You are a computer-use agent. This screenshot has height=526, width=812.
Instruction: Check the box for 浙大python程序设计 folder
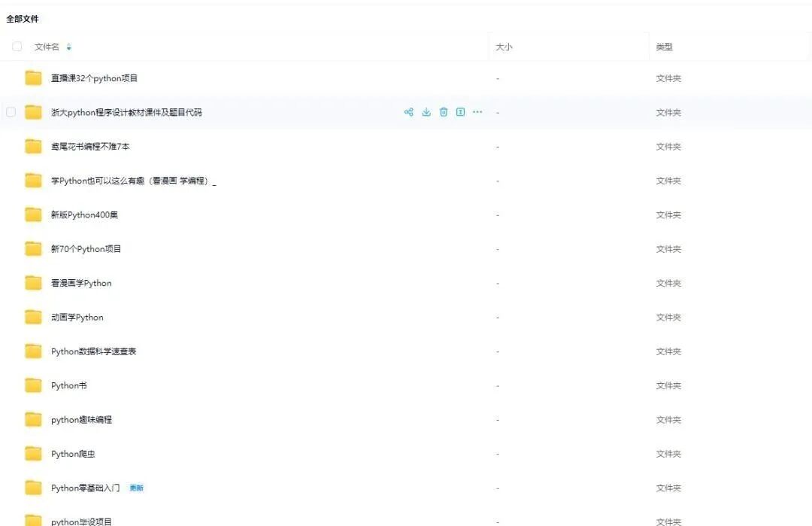pyautogui.click(x=11, y=112)
